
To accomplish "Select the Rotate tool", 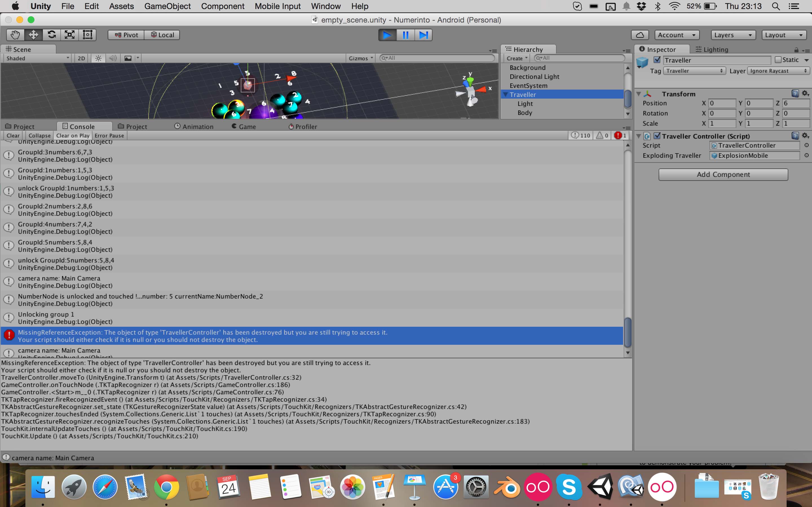I will pos(51,35).
